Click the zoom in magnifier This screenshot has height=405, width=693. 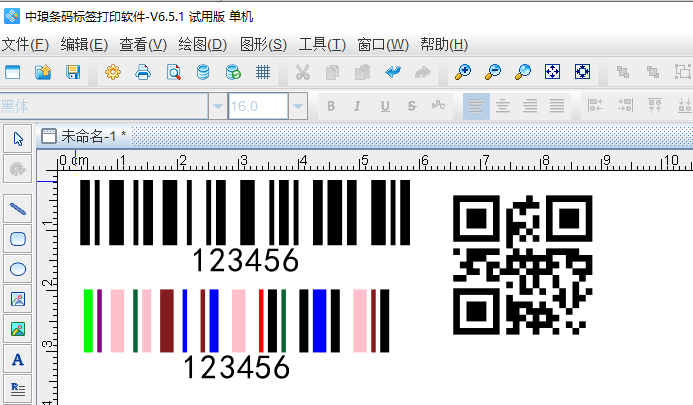click(x=462, y=72)
